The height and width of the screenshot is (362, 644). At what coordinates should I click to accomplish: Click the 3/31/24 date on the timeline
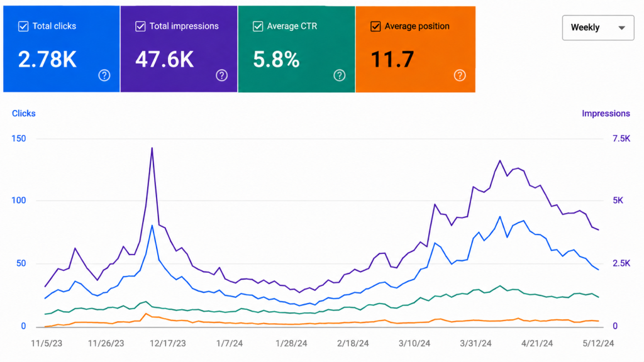pyautogui.click(x=475, y=344)
